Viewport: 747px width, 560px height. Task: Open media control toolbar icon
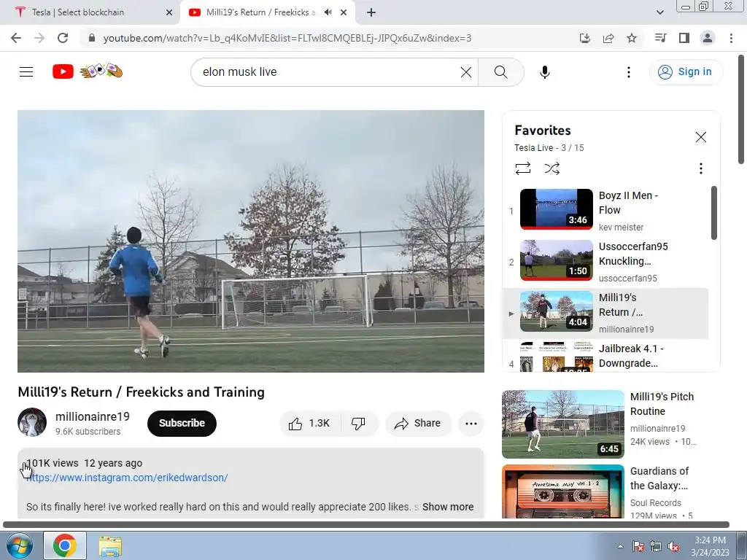point(661,38)
